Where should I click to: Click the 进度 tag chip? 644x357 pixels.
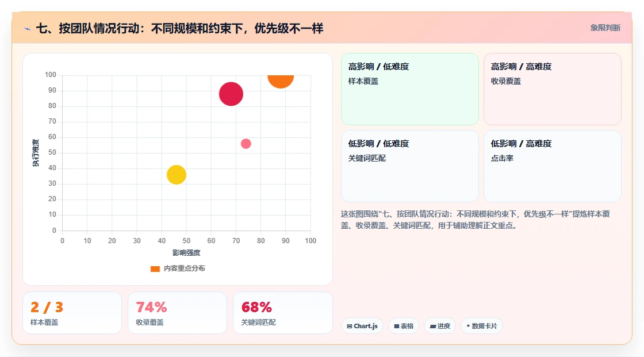coord(440,326)
